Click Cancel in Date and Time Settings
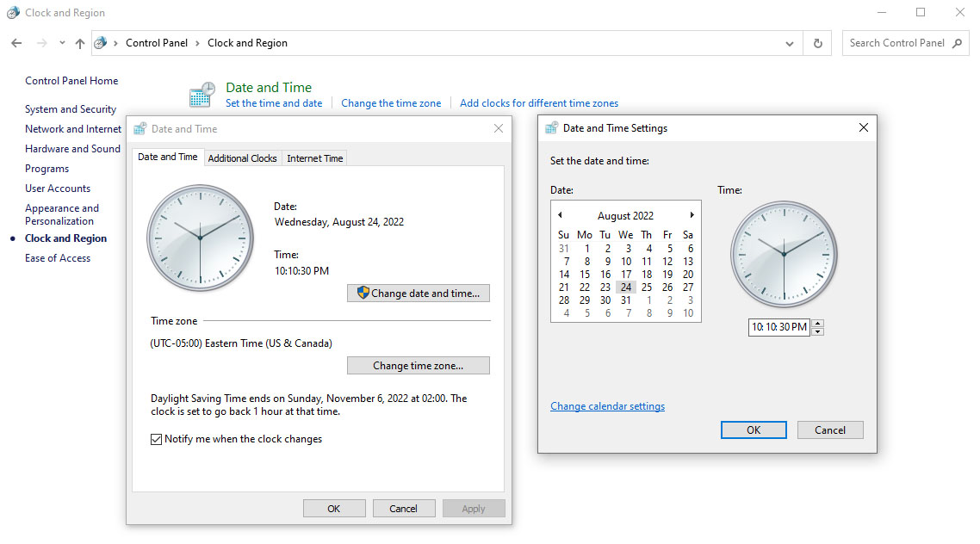 click(x=830, y=430)
